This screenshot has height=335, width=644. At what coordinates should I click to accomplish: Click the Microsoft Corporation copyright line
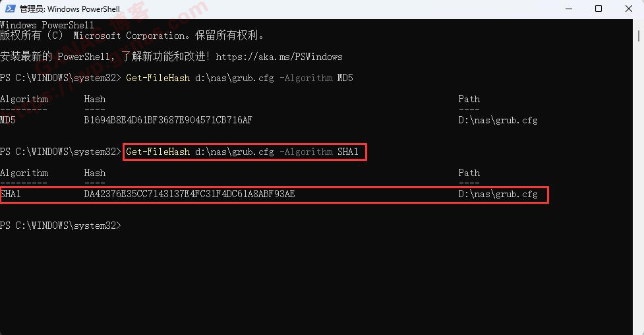(132, 36)
